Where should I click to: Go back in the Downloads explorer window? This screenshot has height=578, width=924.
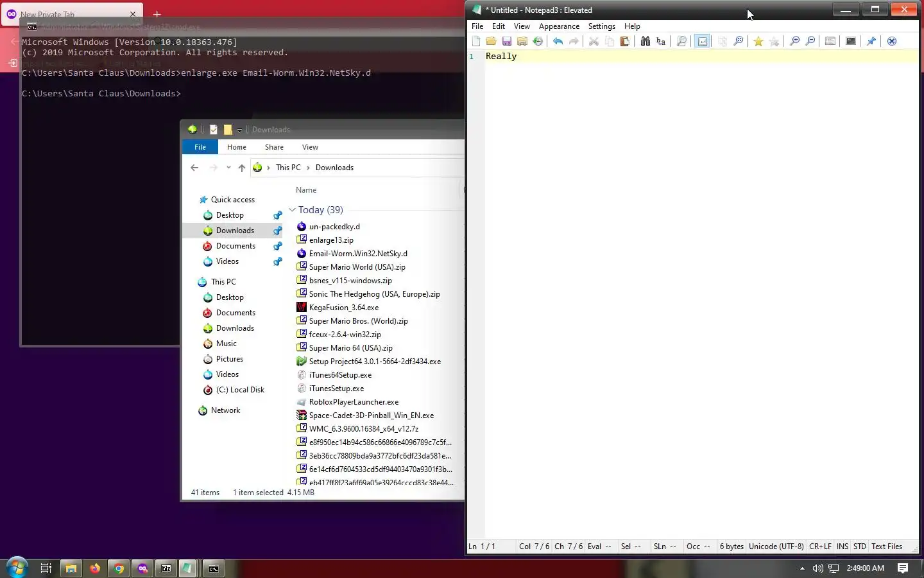point(194,168)
